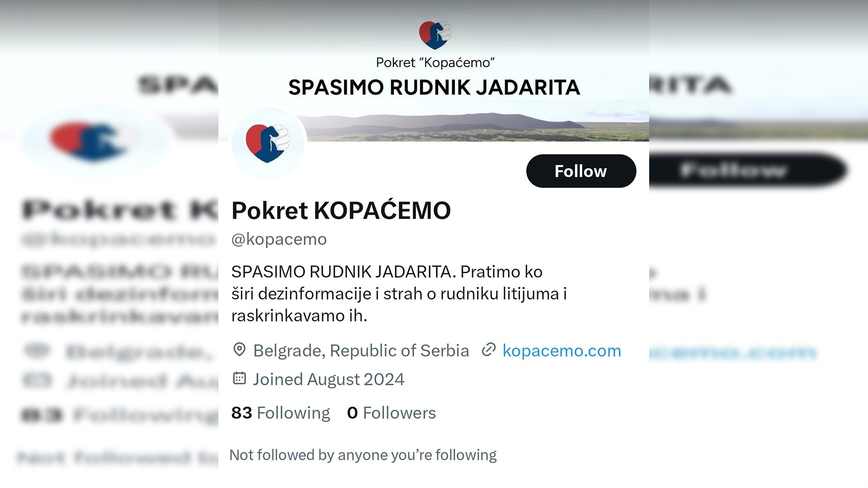
Task: Click the small heart logo in banner
Action: (x=434, y=35)
